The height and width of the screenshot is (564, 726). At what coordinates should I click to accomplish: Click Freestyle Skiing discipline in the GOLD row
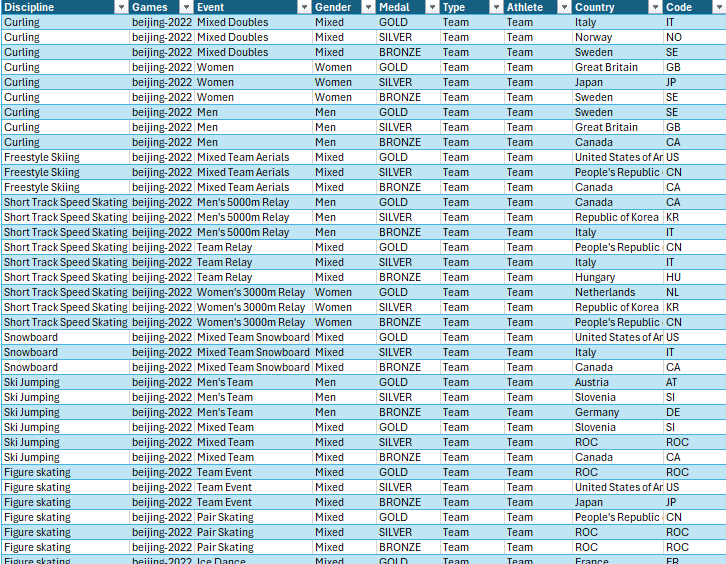click(65, 157)
